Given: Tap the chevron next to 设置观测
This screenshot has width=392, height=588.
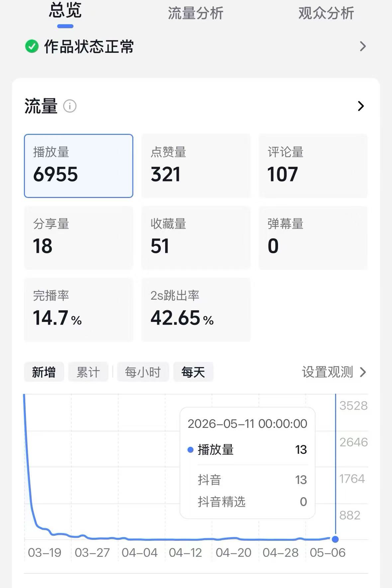Looking at the screenshot, I should pyautogui.click(x=363, y=372).
